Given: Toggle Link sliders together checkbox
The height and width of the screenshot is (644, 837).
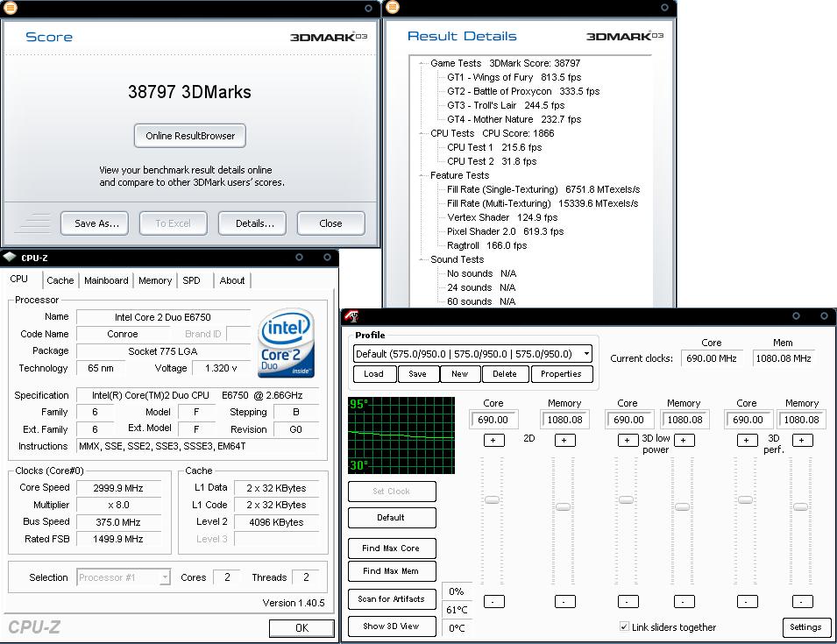Looking at the screenshot, I should pos(624,626).
